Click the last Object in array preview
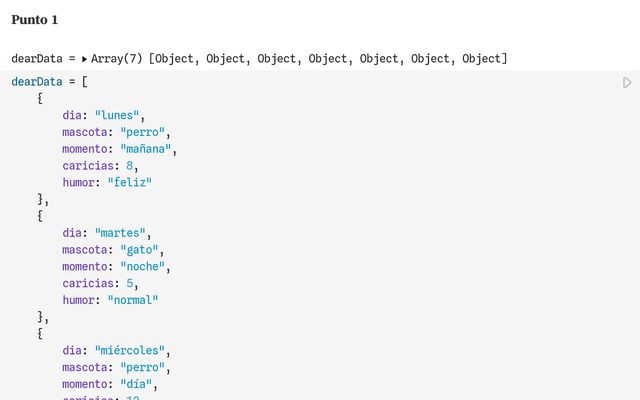 click(481, 59)
